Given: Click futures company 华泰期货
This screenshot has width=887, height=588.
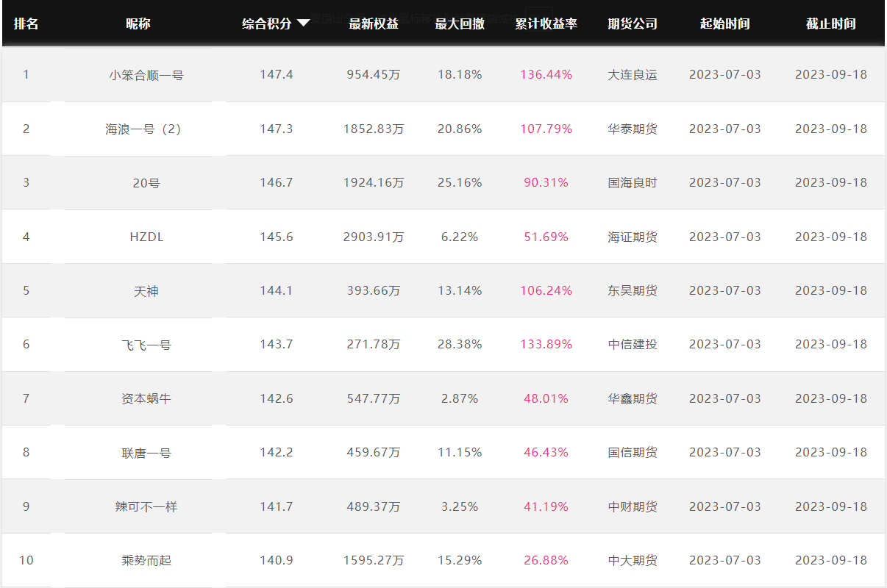Looking at the screenshot, I should tap(633, 129).
